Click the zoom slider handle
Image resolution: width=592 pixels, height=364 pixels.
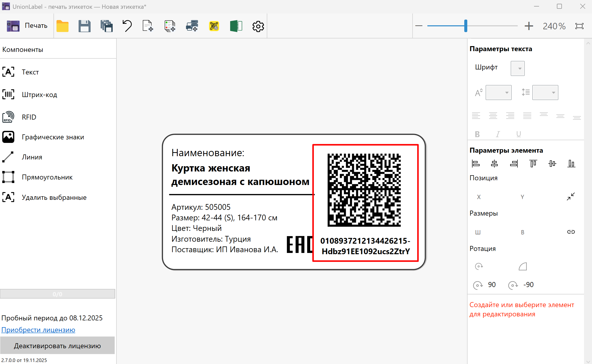coord(466,26)
